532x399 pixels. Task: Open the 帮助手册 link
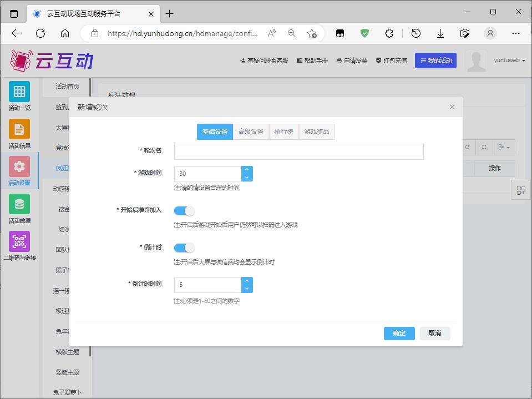pyautogui.click(x=312, y=60)
